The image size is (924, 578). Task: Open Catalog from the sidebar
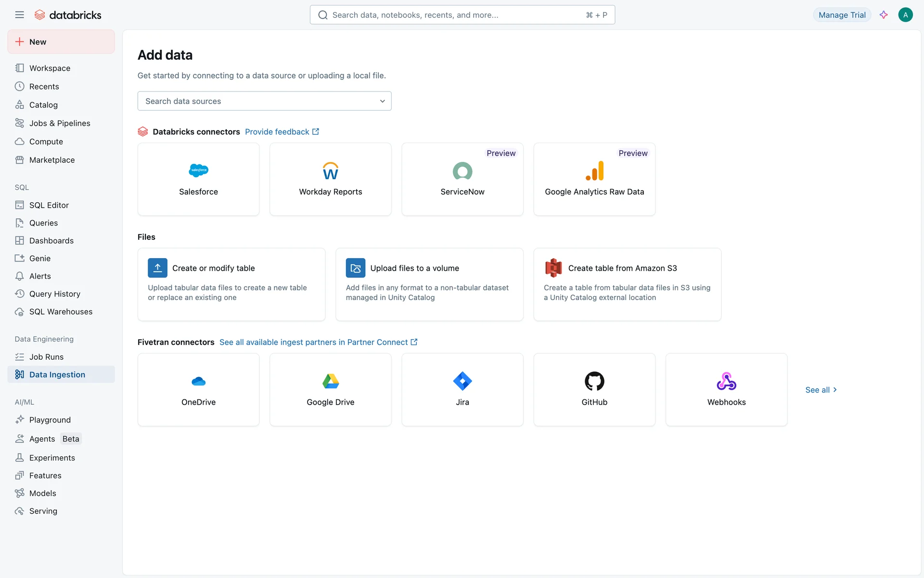[x=43, y=105]
